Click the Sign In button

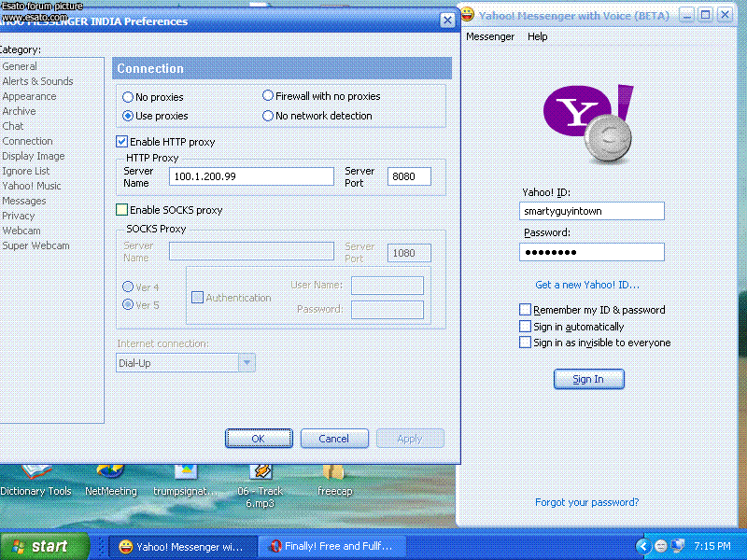tap(589, 379)
